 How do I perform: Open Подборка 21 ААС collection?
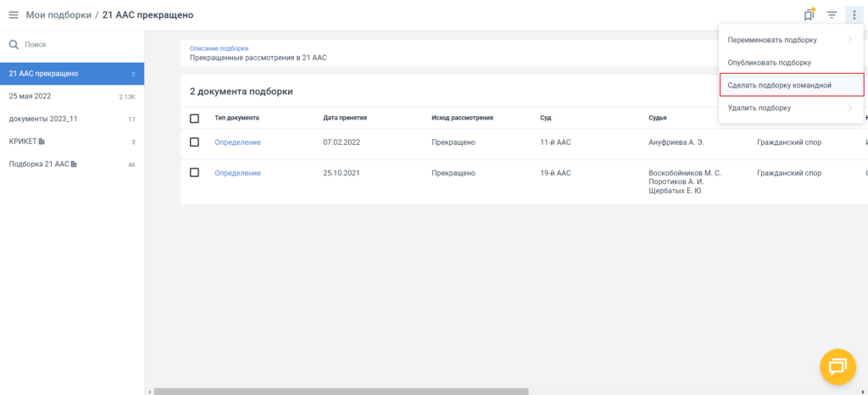(72, 164)
